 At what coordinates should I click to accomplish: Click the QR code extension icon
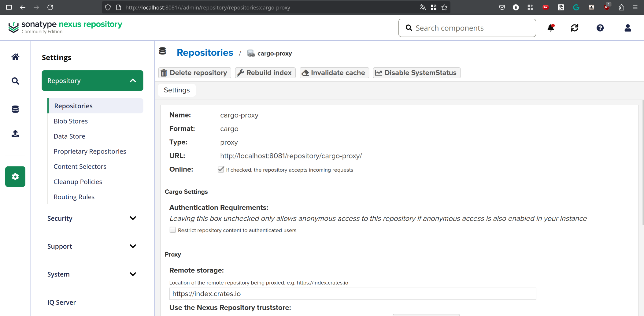pyautogui.click(x=561, y=7)
